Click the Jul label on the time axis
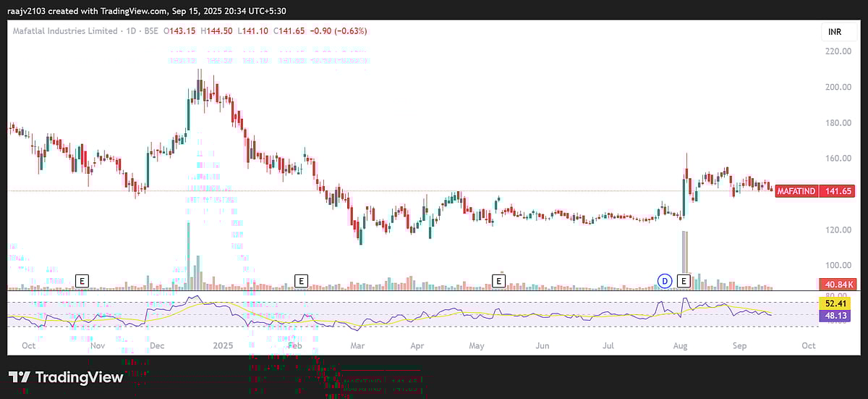 tap(608, 345)
